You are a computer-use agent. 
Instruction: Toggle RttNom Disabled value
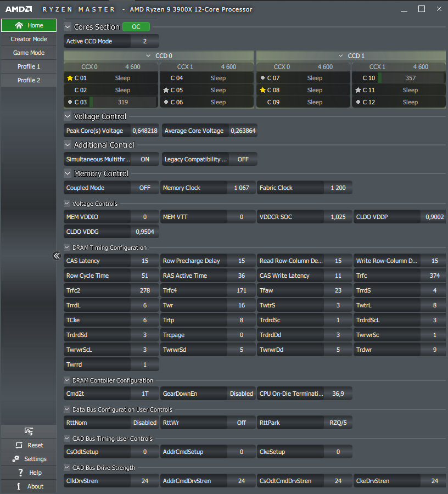(145, 423)
